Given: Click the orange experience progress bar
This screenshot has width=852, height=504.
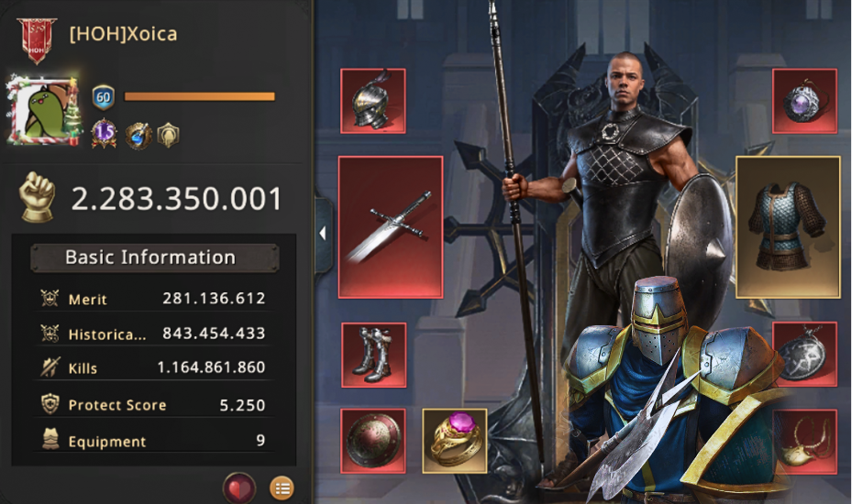Looking at the screenshot, I should pos(199,96).
